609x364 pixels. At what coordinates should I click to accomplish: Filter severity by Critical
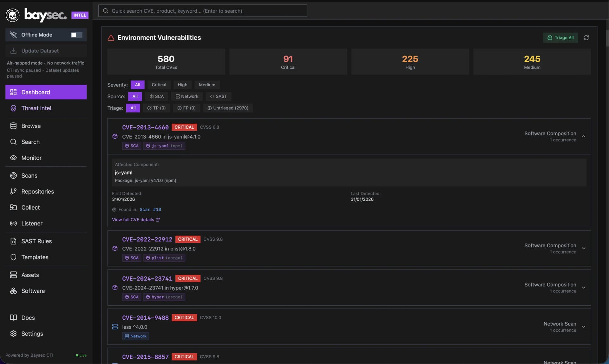click(159, 85)
